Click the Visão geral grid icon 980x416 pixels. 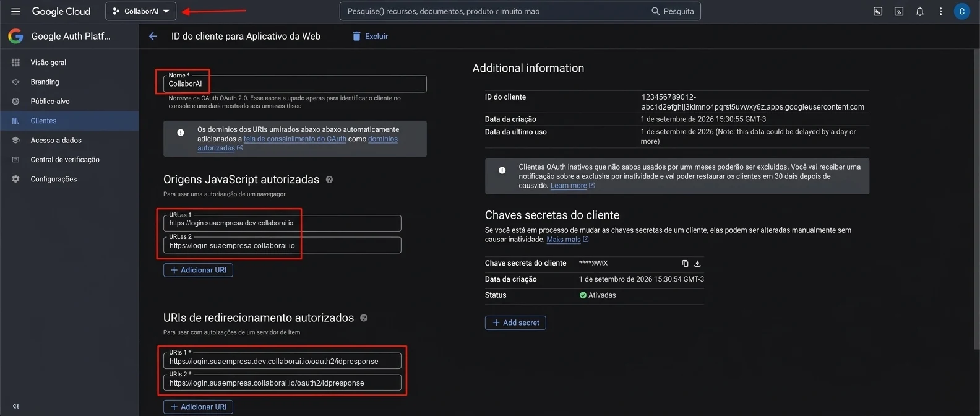point(15,63)
